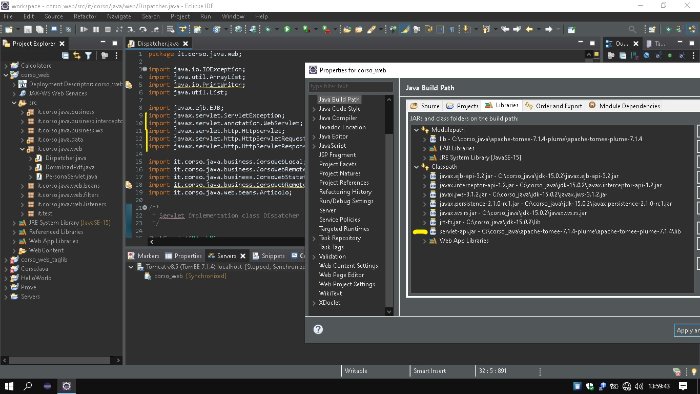Screen dimensions: 700x394
Task: Expand the JRE System Library [JavaSE-15] build path entry
Action: (425, 158)
